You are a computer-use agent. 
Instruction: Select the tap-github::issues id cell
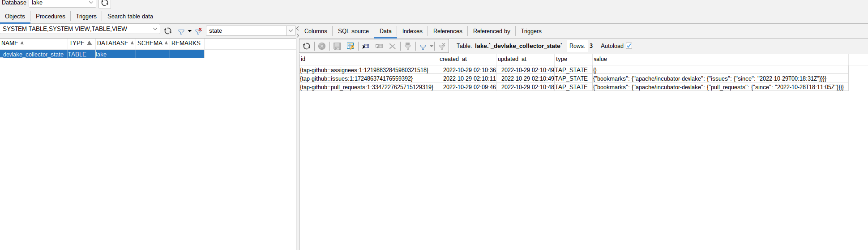(x=368, y=79)
